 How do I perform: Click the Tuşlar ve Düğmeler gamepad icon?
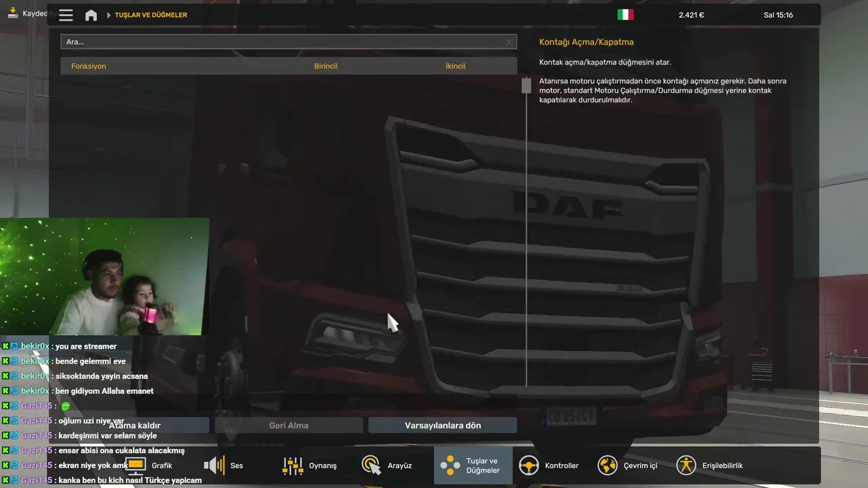coord(450,466)
